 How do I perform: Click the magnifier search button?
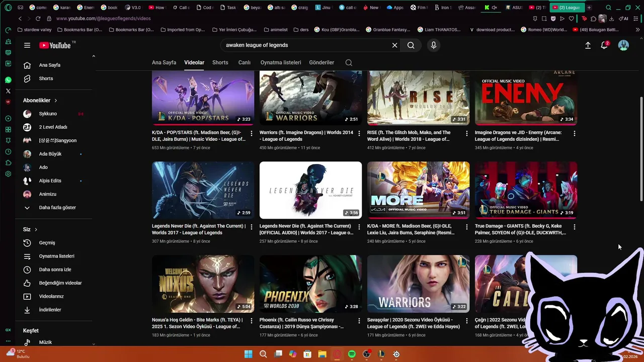point(411,45)
